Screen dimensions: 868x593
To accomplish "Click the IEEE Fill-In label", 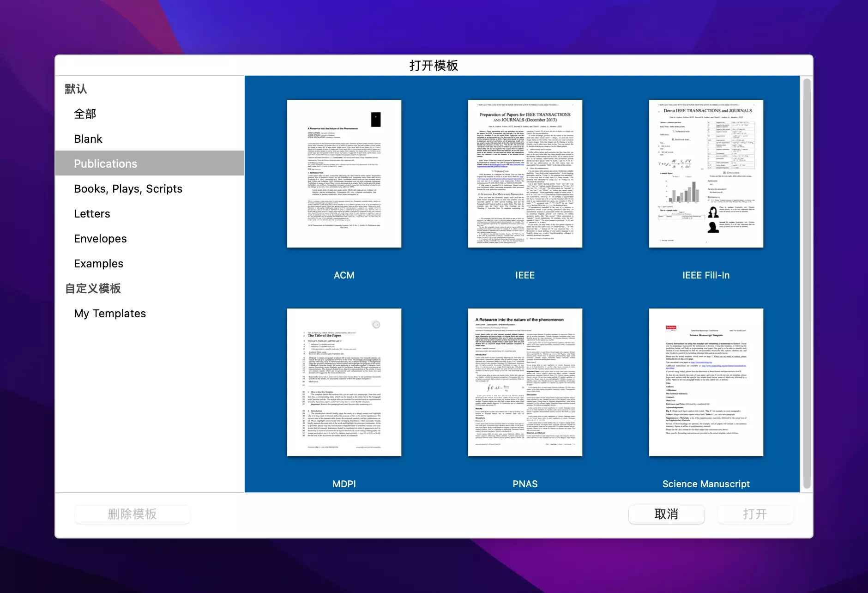I will pyautogui.click(x=706, y=275).
